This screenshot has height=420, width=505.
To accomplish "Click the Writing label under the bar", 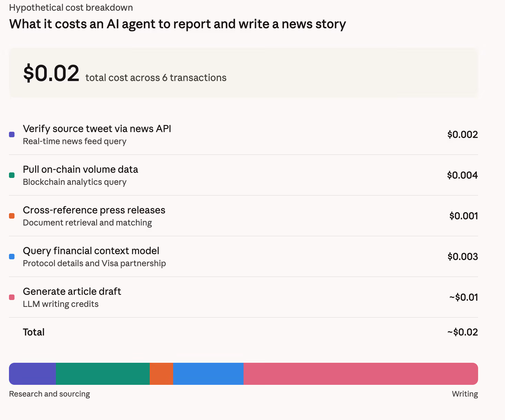I will (465, 394).
